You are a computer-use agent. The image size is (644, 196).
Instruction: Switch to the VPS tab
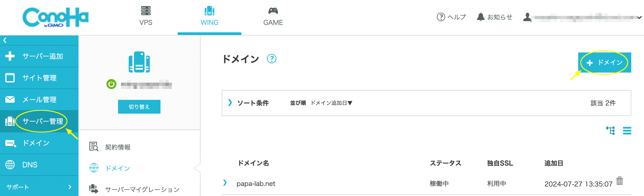[x=146, y=16]
